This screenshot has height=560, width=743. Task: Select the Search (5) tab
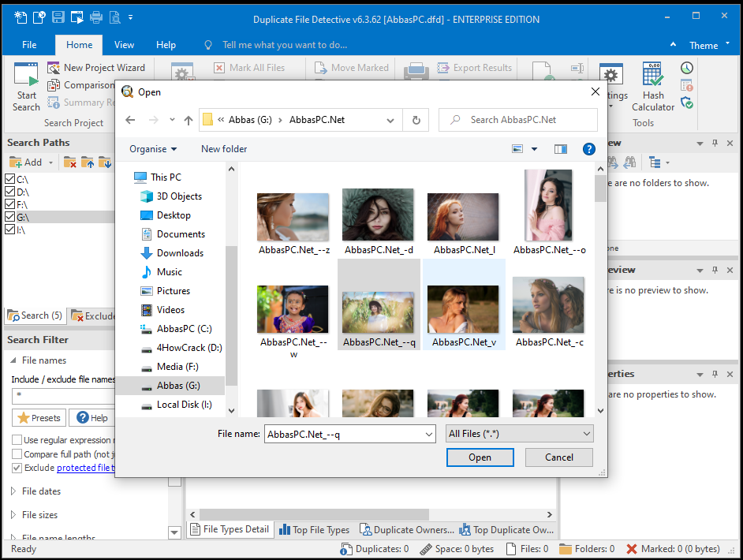(35, 316)
